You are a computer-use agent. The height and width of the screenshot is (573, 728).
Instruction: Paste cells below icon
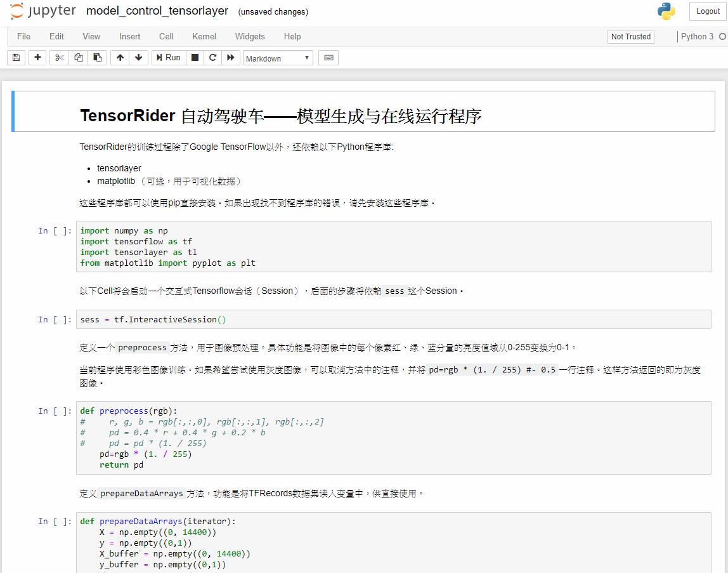pos(98,58)
